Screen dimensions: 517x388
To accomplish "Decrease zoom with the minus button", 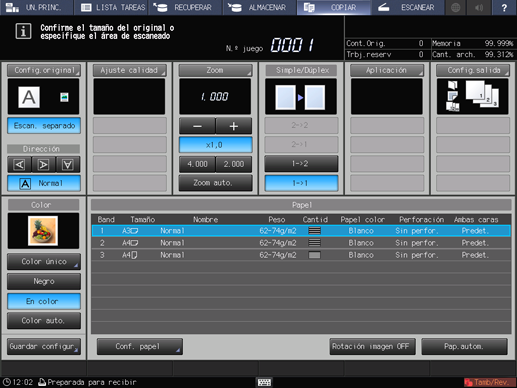I will 197,126.
